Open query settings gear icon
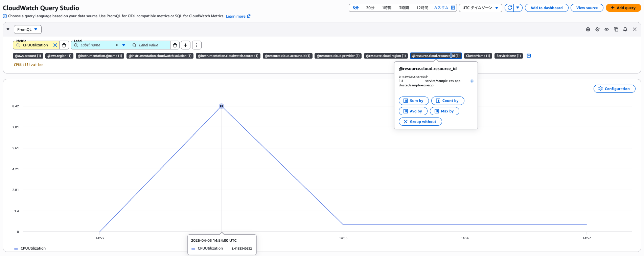The width and height of the screenshot is (644, 256). (x=588, y=29)
